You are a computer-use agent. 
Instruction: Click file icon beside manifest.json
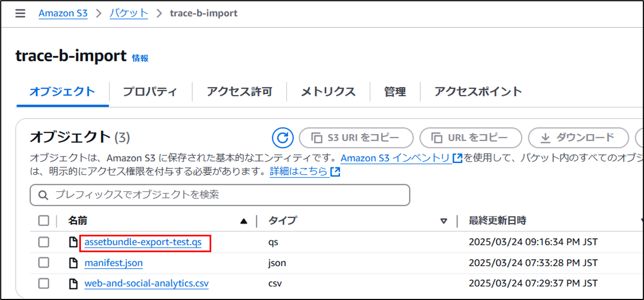click(73, 262)
